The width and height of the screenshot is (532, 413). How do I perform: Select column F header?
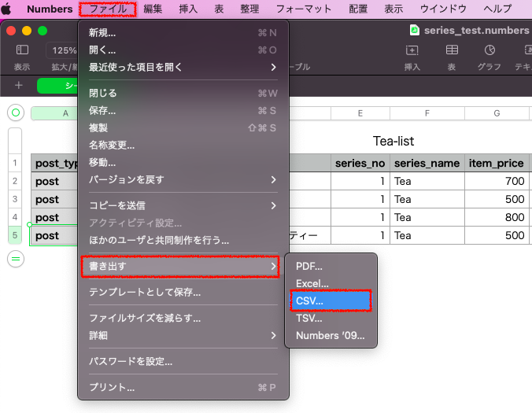(x=427, y=113)
